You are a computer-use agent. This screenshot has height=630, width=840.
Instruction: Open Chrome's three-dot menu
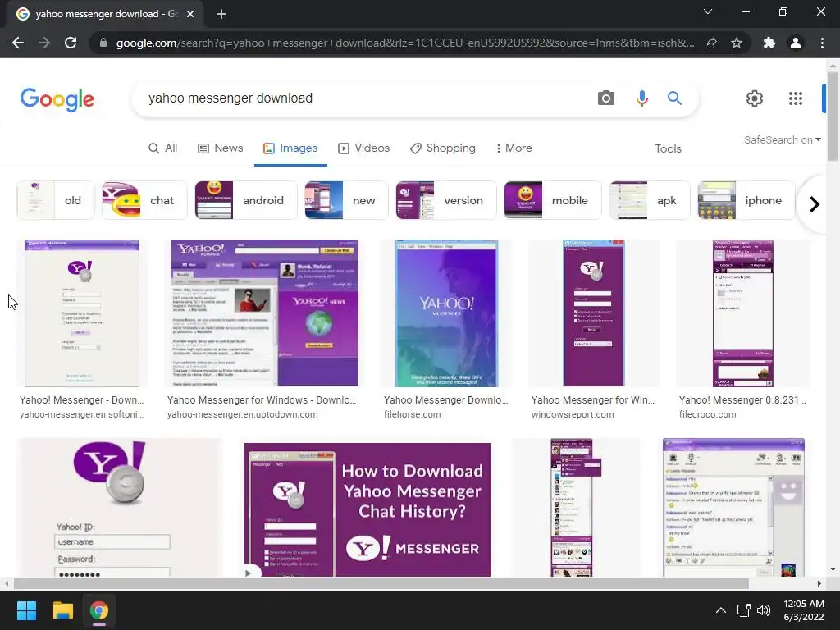[822, 43]
